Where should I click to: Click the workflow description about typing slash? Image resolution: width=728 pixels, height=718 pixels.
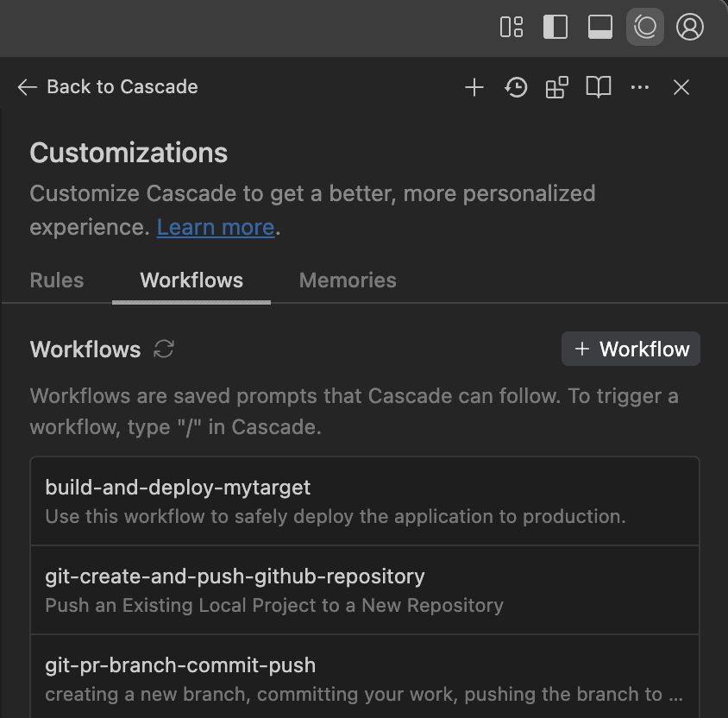pos(355,412)
